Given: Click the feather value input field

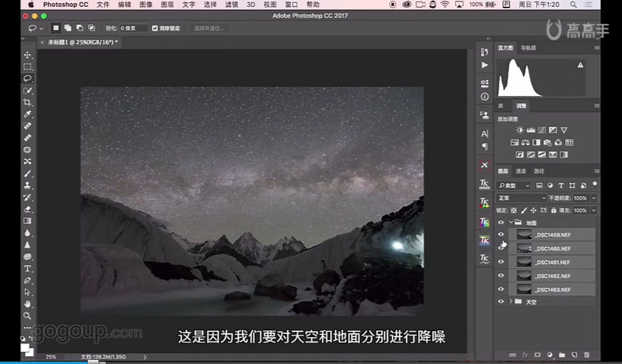Looking at the screenshot, I should [x=133, y=28].
